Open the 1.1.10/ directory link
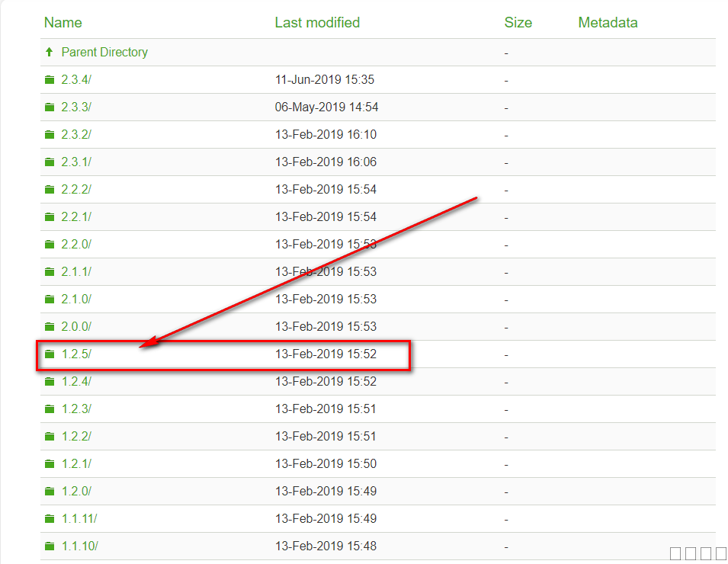 79,546
